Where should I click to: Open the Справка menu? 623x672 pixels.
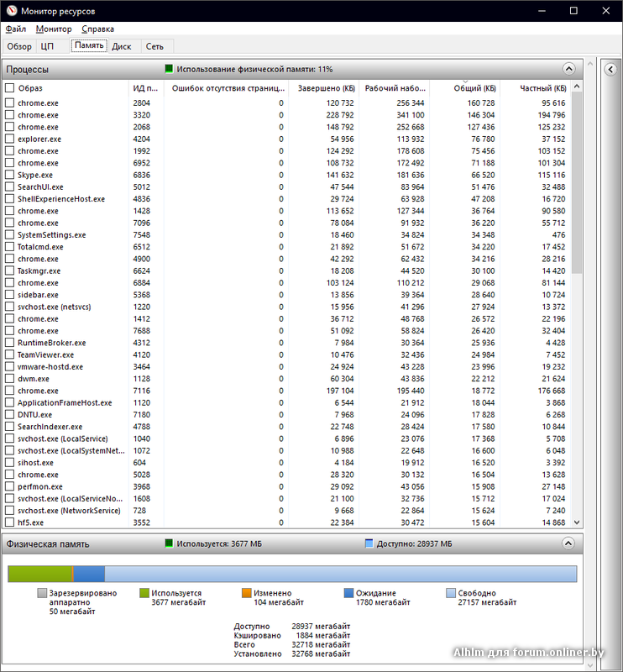[x=97, y=29]
